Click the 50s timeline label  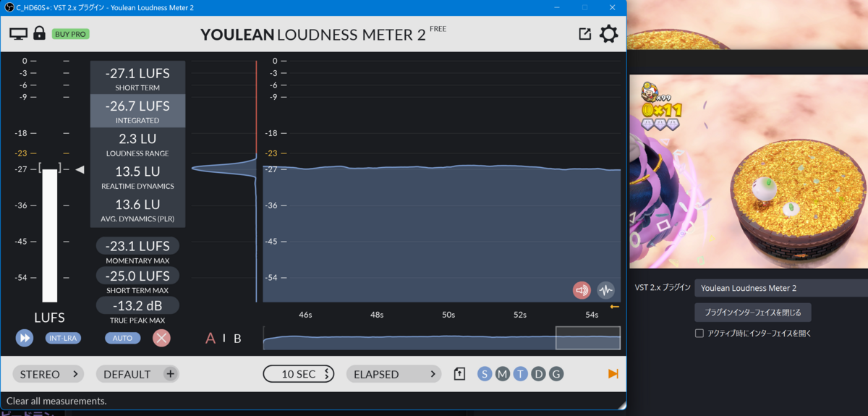coord(448,315)
